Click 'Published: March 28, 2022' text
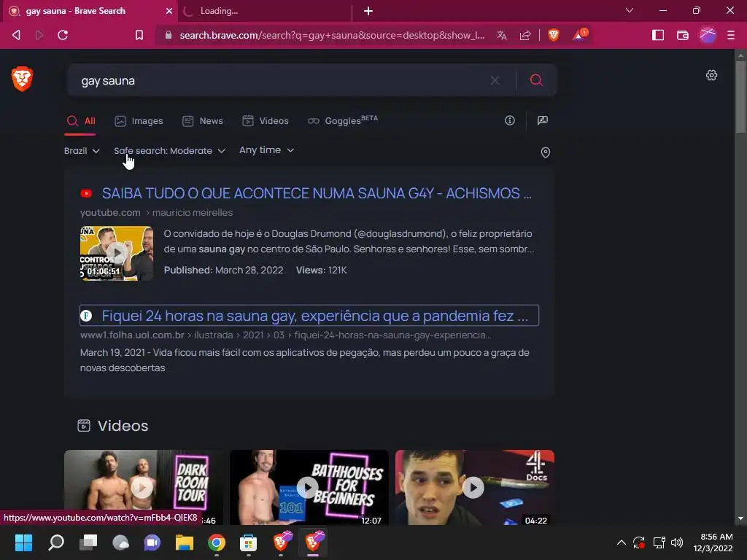The width and height of the screenshot is (747, 560). pyautogui.click(x=223, y=270)
